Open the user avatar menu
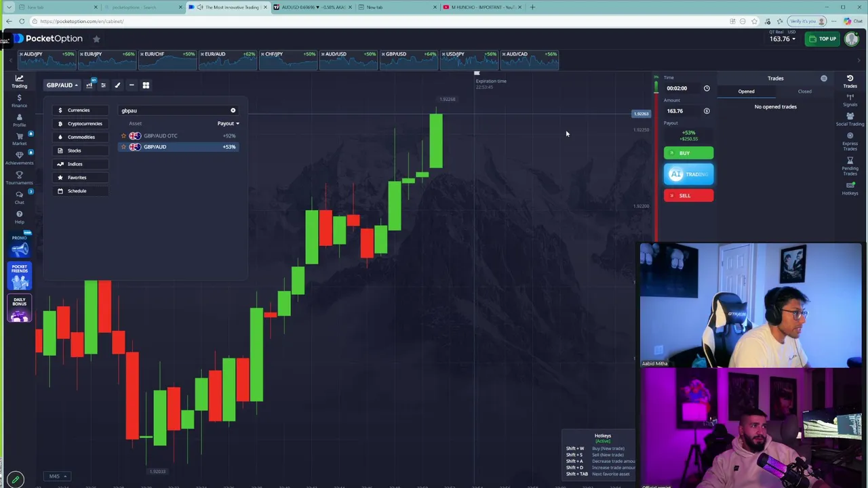Image resolution: width=868 pixels, height=488 pixels. click(x=852, y=39)
